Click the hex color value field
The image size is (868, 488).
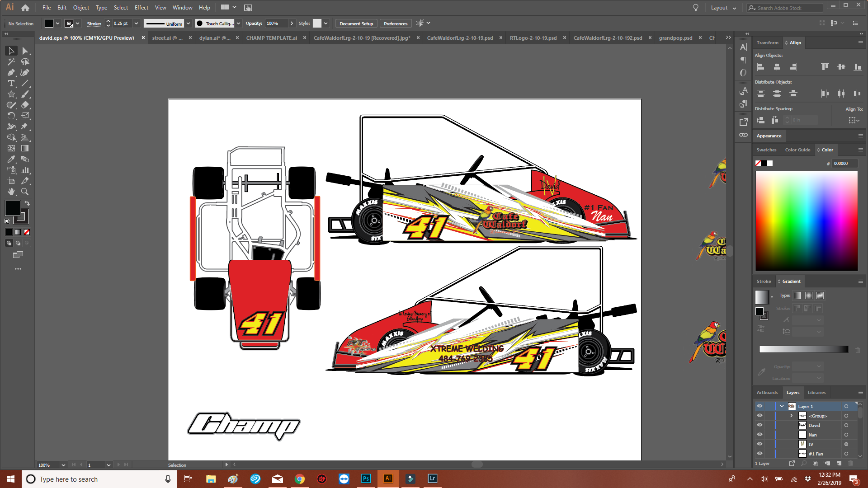click(x=845, y=164)
